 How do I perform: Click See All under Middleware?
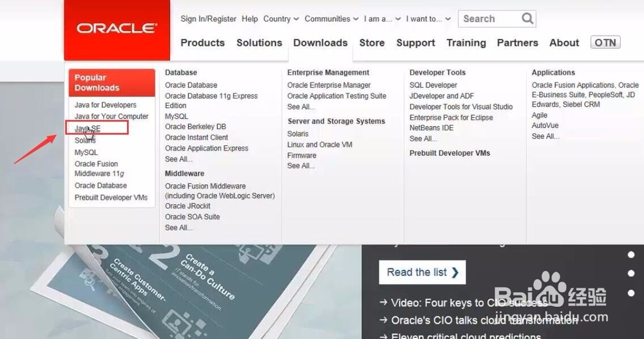[178, 228]
